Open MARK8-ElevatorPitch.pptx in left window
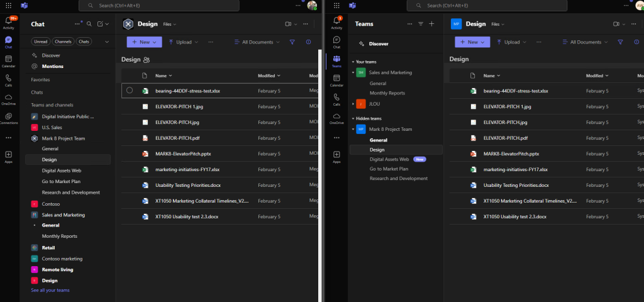The image size is (644, 302). click(183, 154)
